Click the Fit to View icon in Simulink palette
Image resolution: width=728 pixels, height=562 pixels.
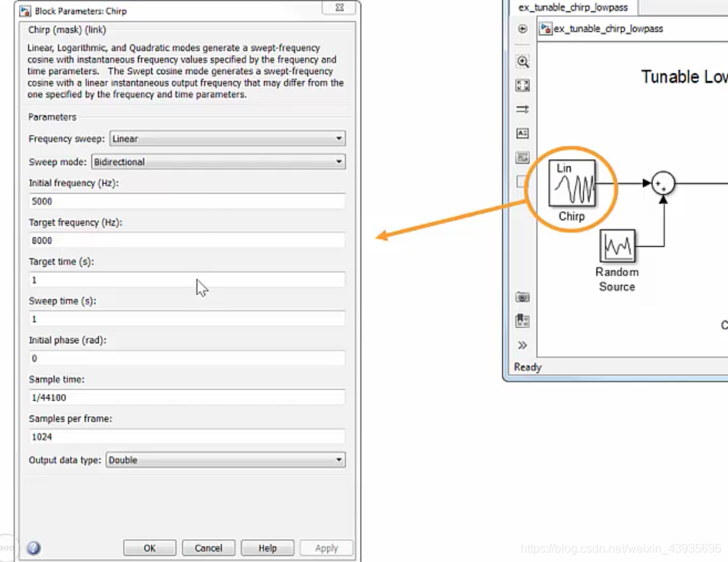click(523, 86)
